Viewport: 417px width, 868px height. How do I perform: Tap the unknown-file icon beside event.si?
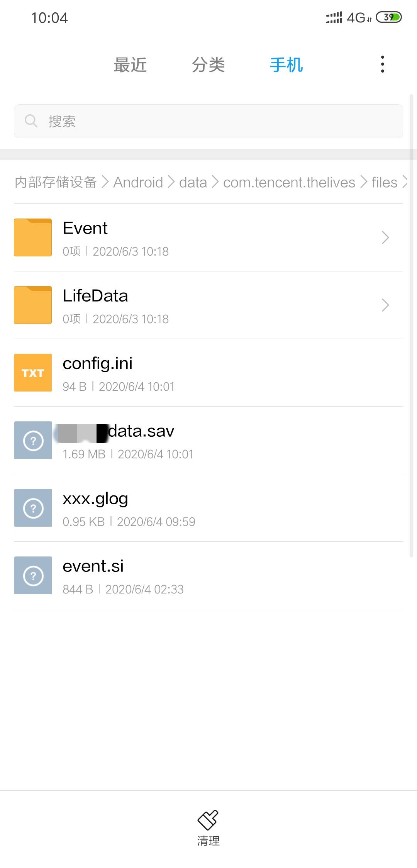33,575
